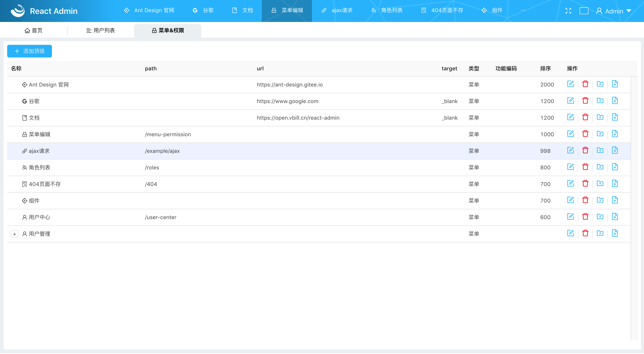Edit the 角色列表 row
This screenshot has width=644, height=354.
pyautogui.click(x=570, y=166)
